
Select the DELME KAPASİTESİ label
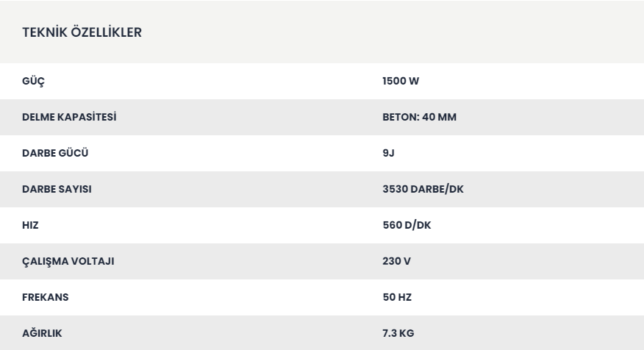(69, 117)
